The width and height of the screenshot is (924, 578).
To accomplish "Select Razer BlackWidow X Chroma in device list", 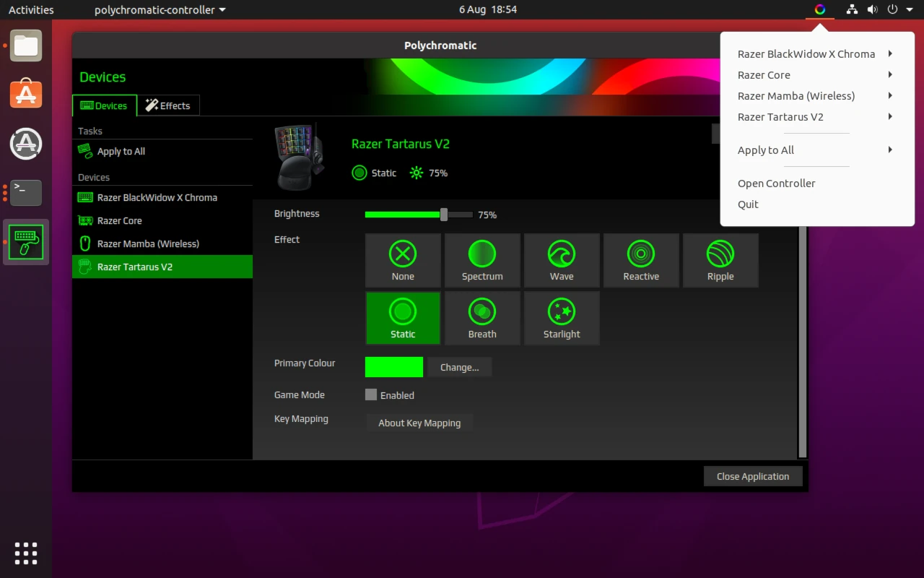I will pos(162,197).
